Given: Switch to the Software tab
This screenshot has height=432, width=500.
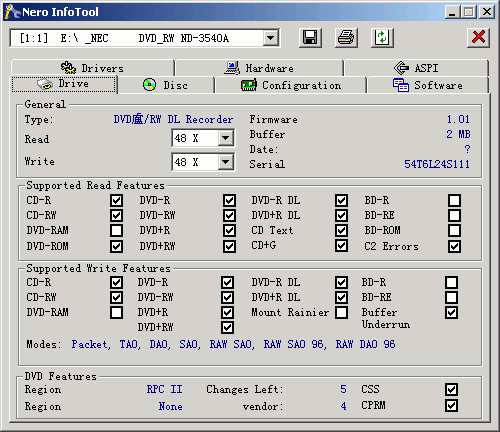Looking at the screenshot, I should (428, 85).
